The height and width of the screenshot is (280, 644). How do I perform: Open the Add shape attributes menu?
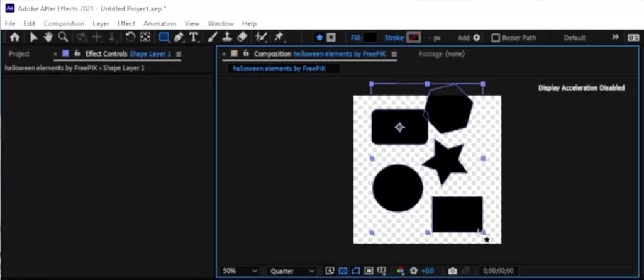tap(477, 38)
